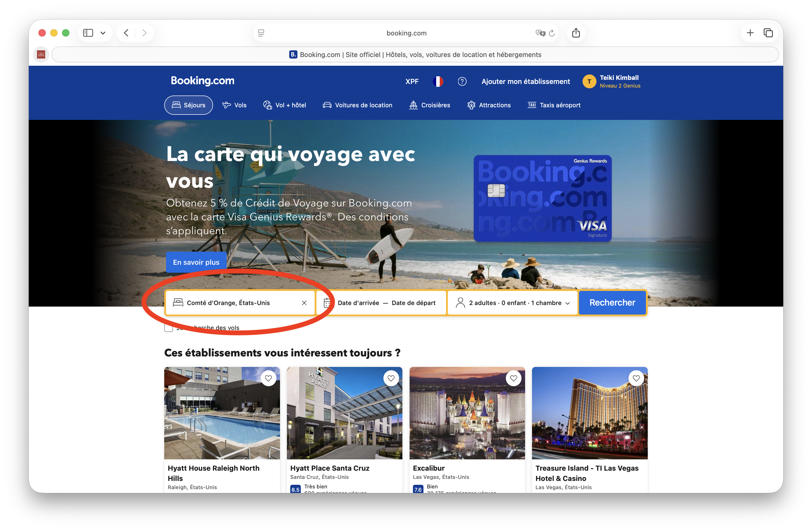This screenshot has width=812, height=531.
Task: Click the French flag language icon
Action: 438,81
